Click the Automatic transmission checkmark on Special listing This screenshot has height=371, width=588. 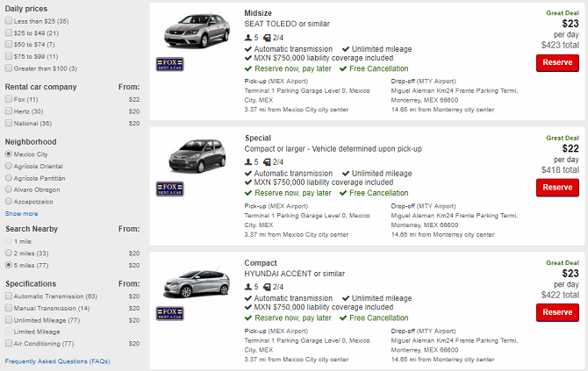[x=248, y=174]
